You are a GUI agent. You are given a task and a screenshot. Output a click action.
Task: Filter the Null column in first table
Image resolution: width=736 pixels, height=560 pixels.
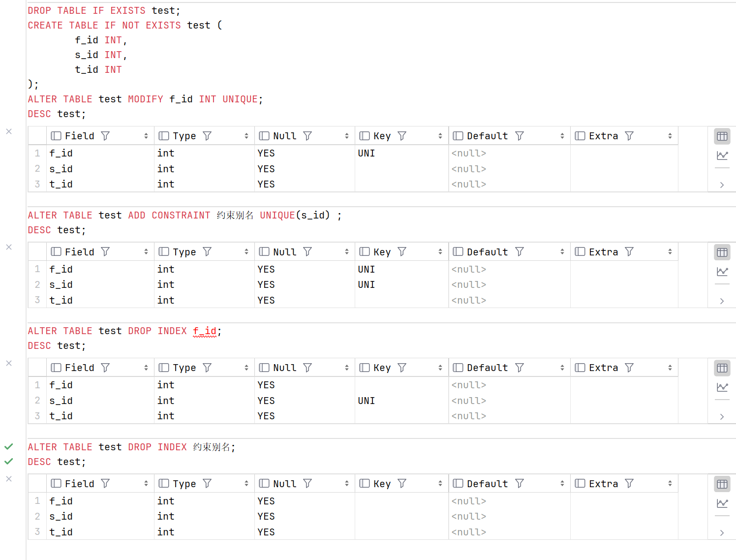coord(307,136)
